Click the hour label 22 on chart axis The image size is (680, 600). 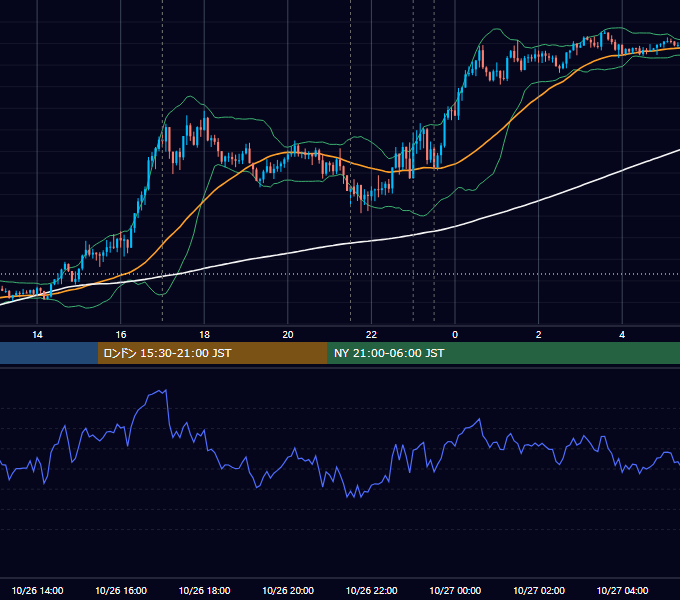[x=371, y=335]
